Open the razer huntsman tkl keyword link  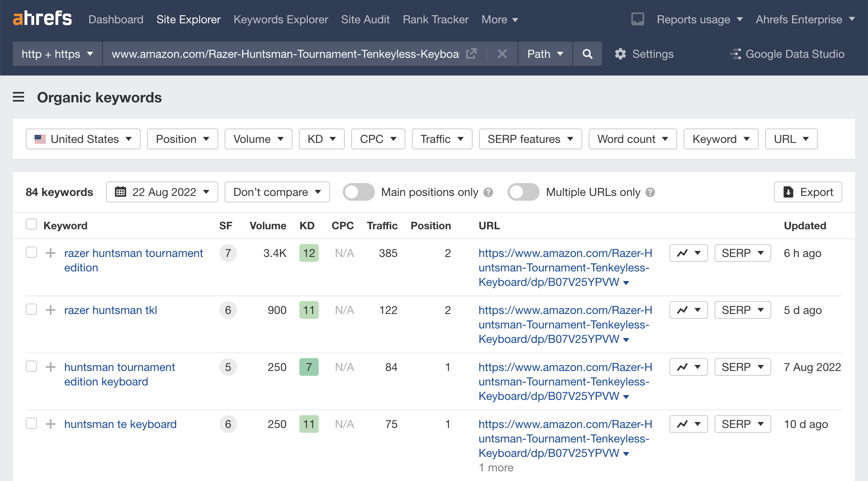click(111, 310)
